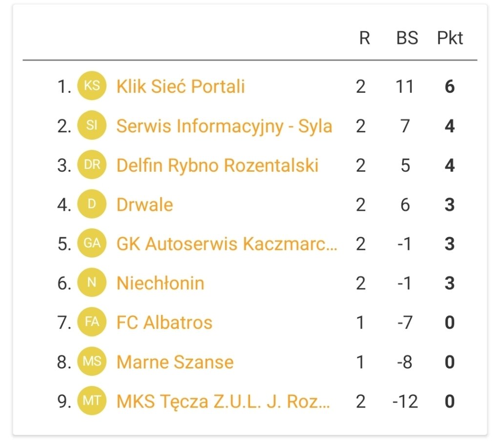Click the GA team badge icon
Image resolution: width=500 pixels, height=448 pixels.
[x=92, y=243]
